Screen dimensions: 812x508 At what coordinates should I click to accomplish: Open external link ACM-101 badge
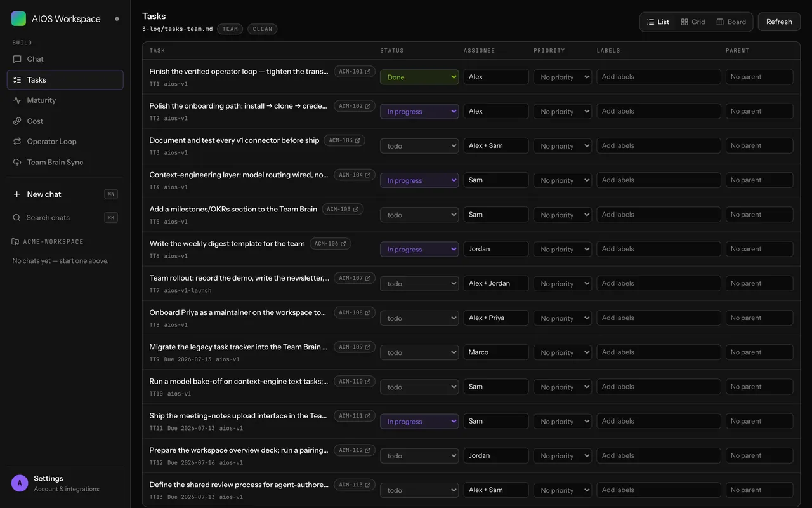coord(355,72)
